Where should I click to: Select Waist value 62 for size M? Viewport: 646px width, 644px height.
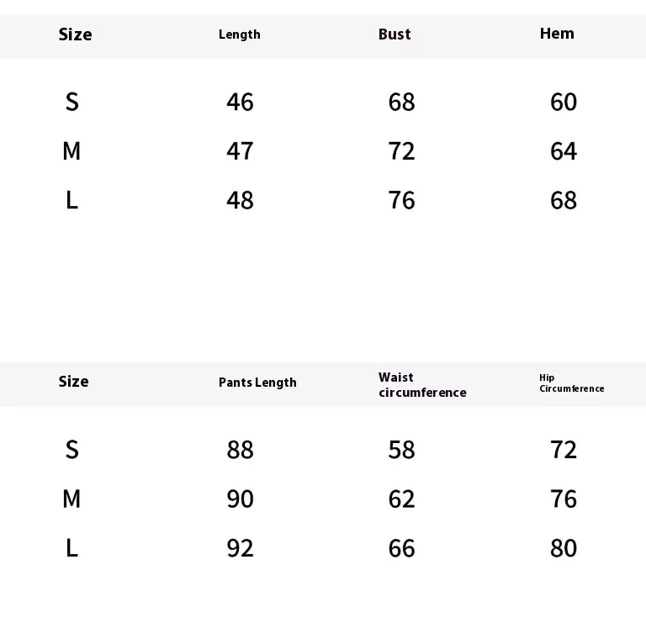coord(401,499)
